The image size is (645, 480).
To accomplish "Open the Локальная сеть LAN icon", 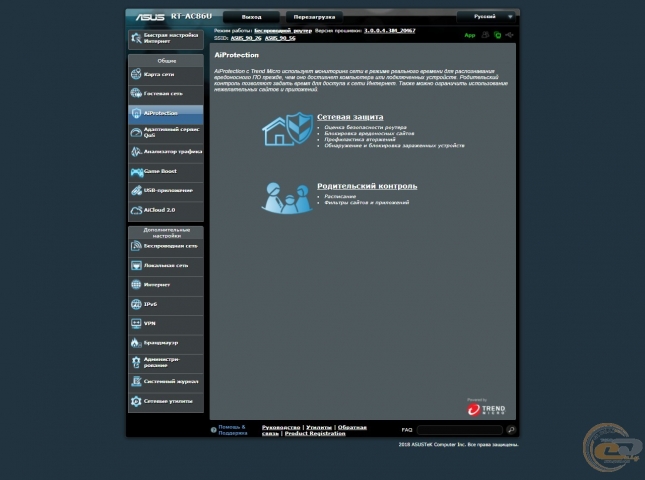I will tap(136, 265).
